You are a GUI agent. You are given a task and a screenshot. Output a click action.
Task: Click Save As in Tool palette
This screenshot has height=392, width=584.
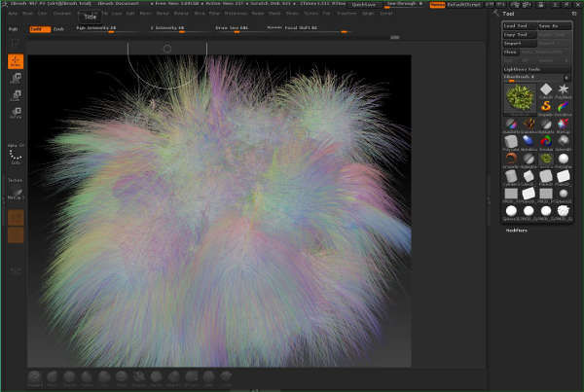tap(554, 25)
